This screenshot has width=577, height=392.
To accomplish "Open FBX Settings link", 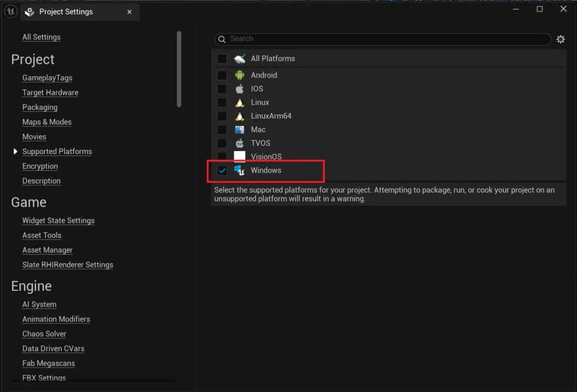I will (44, 378).
